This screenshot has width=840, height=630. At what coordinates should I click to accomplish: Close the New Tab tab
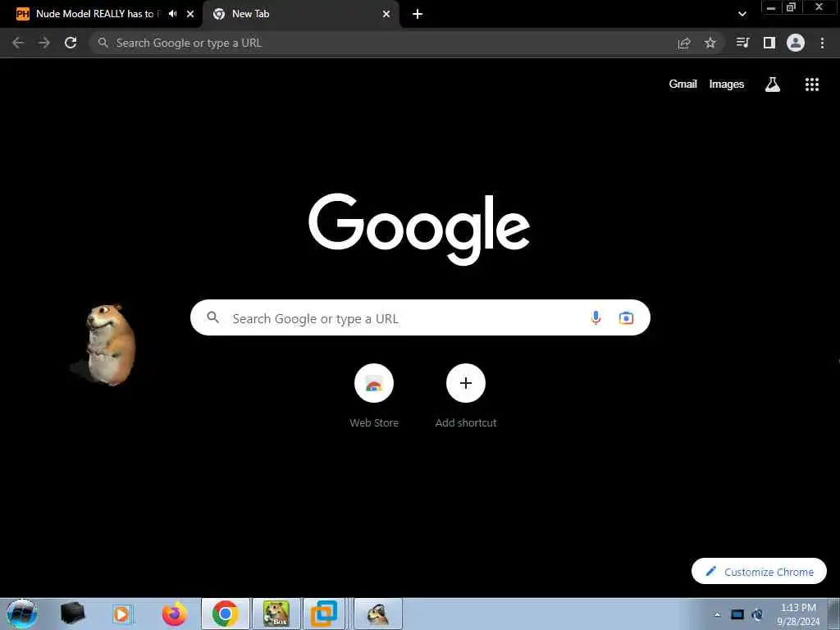(386, 14)
